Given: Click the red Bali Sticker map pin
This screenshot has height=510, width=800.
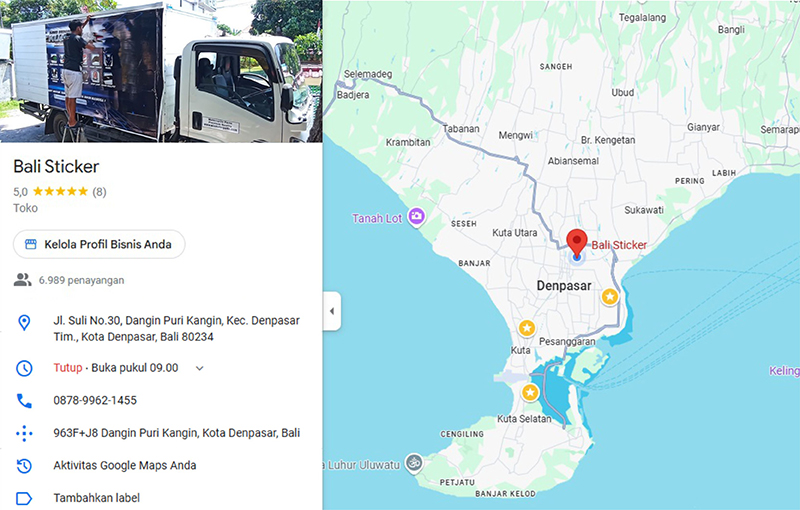Looking at the screenshot, I should coord(577,243).
